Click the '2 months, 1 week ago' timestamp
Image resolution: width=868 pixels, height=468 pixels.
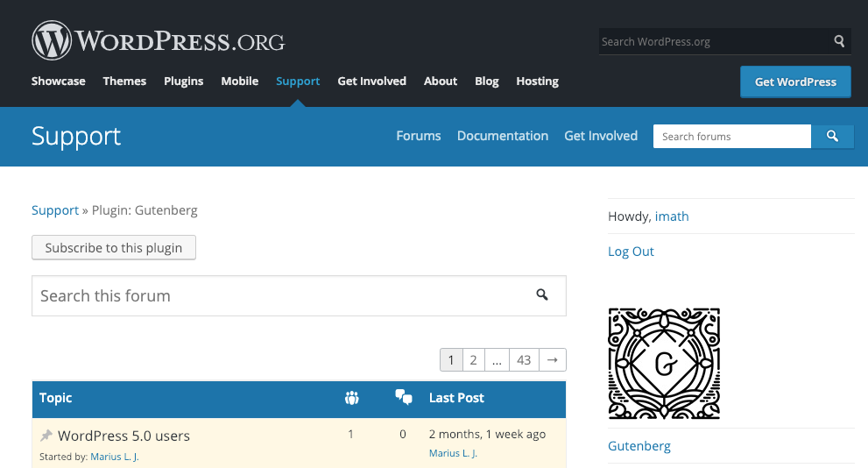pyautogui.click(x=487, y=434)
